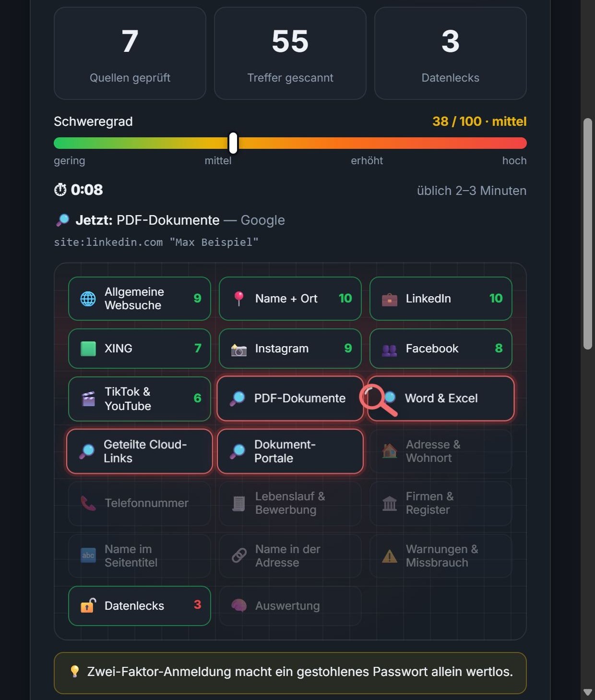Click the lightbulb icon in the tip banner
The height and width of the screenshot is (700, 595).
click(x=74, y=671)
